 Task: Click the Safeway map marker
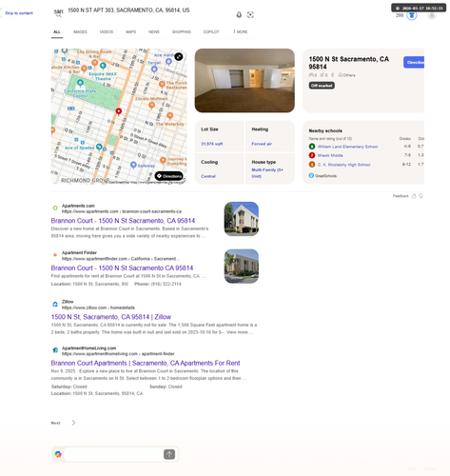133,165
